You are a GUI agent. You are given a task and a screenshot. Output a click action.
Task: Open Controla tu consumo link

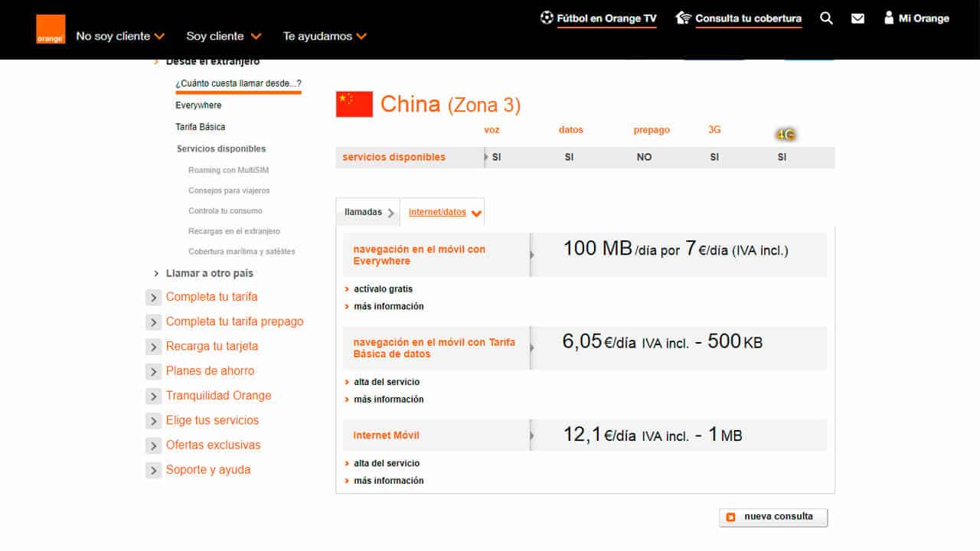[x=225, y=210]
